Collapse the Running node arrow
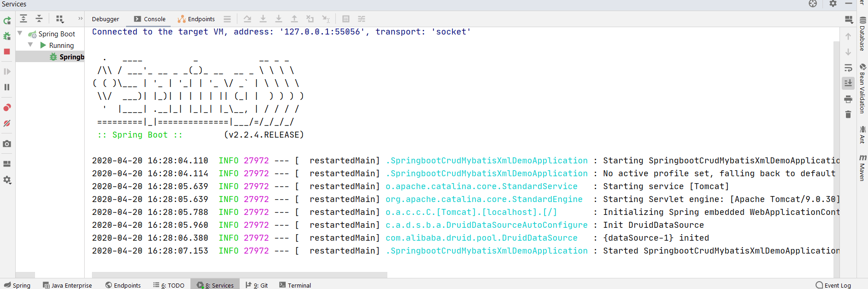This screenshot has height=289, width=868. (30, 45)
